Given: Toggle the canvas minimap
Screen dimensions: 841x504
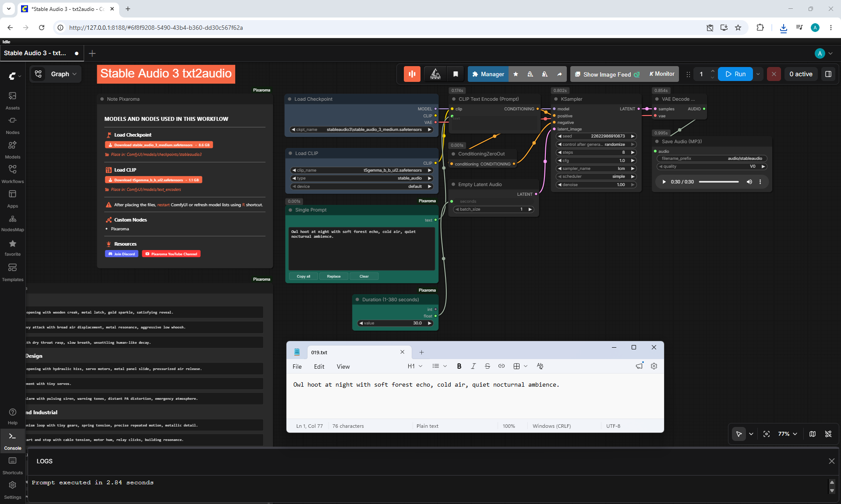Looking at the screenshot, I should pos(813,434).
